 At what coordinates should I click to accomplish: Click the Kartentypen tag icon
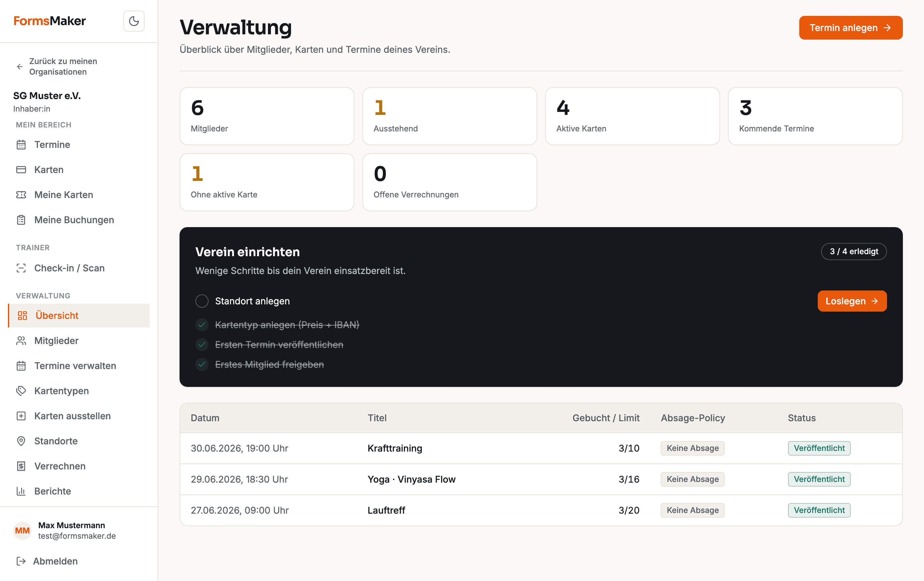pos(21,391)
